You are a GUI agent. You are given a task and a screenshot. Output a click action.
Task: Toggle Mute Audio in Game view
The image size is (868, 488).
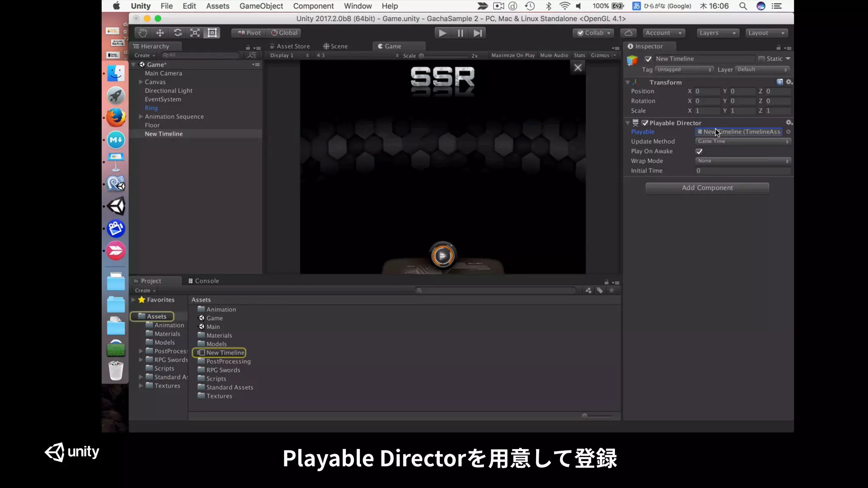(x=554, y=55)
